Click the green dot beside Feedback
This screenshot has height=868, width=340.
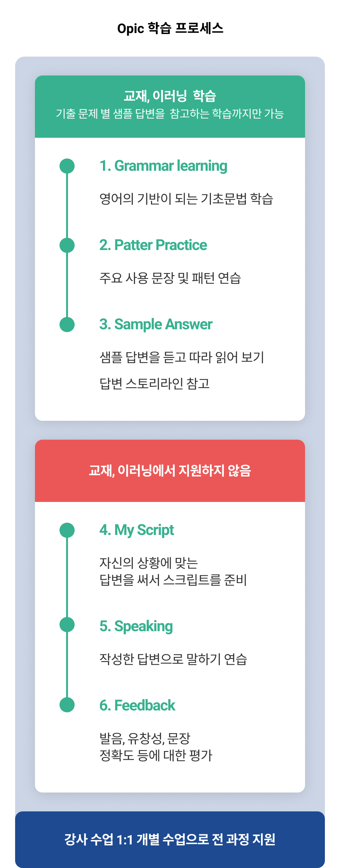[x=67, y=704]
